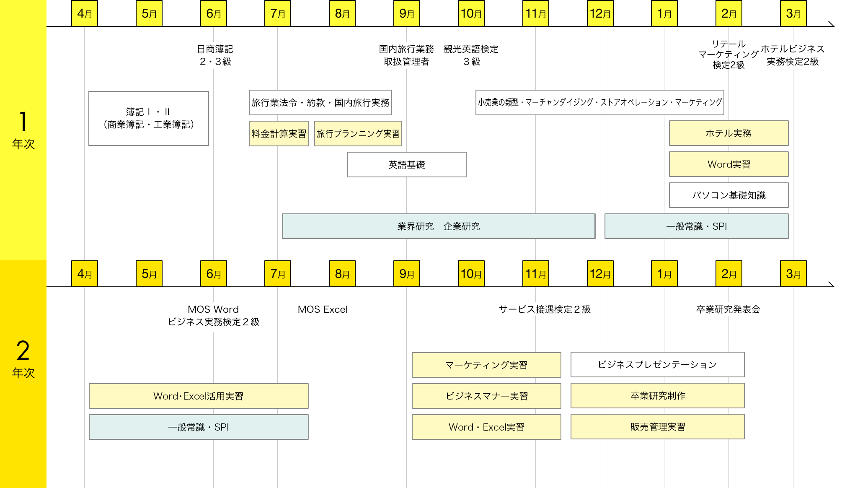Viewport: 868px width, 488px height.
Task: Click the 9月 marker in year 1 timeline
Action: point(406,13)
